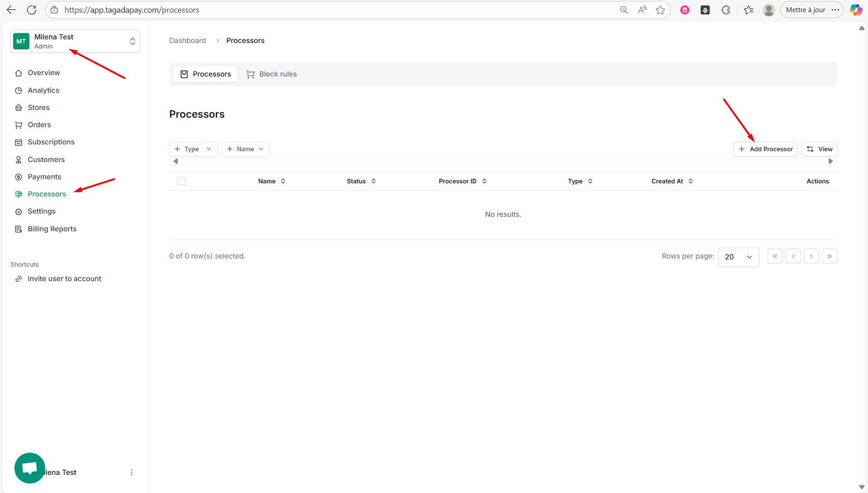Click the browser refresh icon
This screenshot has width=868, height=493.
32,10
